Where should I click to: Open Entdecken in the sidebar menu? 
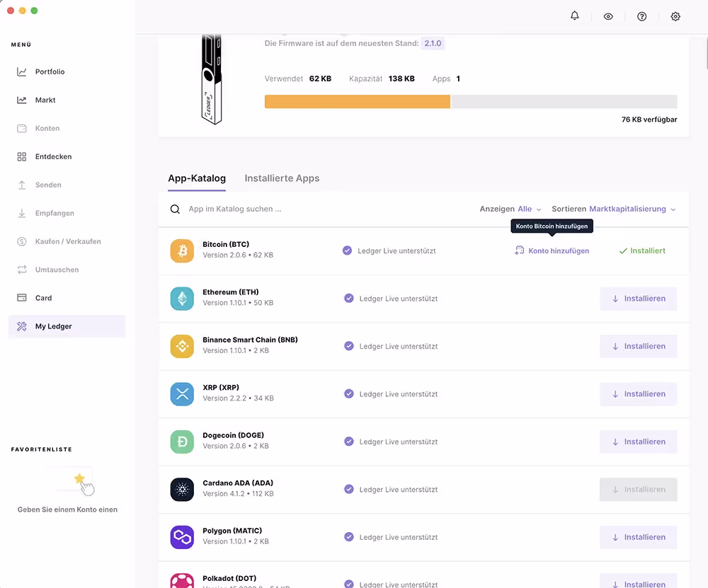coord(67,156)
